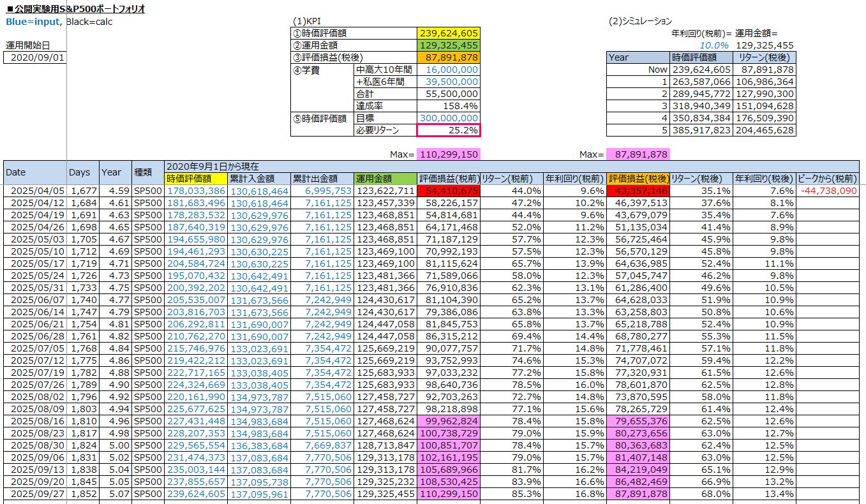Image resolution: width=866 pixels, height=504 pixels.
Task: Select the red cell 43,357,146
Action: tap(638, 191)
